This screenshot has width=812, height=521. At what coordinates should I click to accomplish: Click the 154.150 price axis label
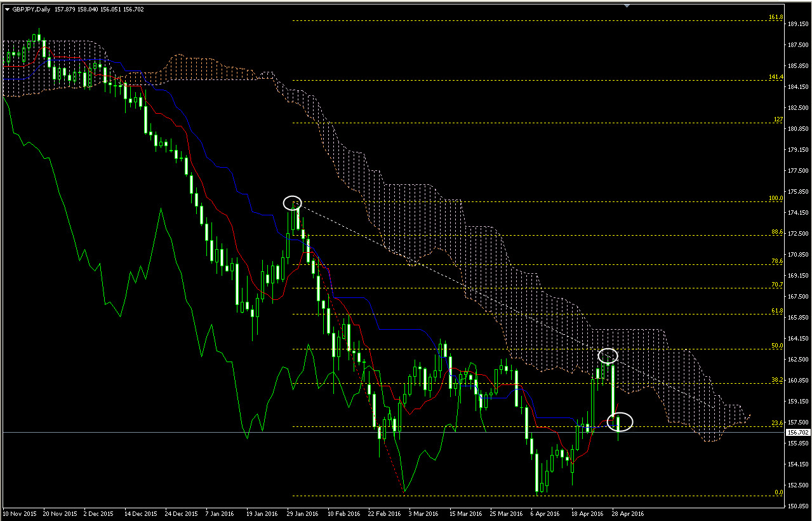pos(798,464)
